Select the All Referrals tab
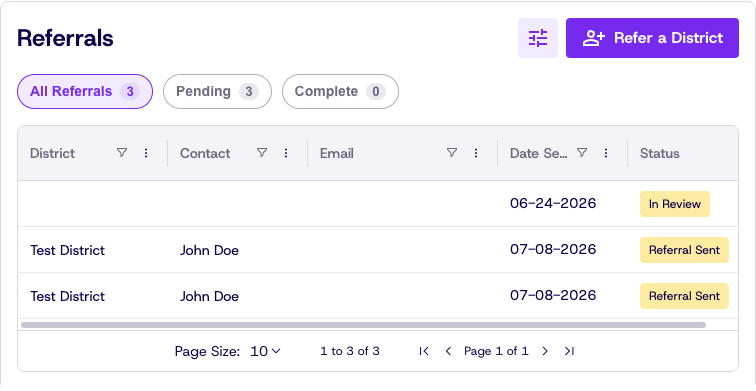Image resolution: width=756 pixels, height=391 pixels. coord(85,91)
